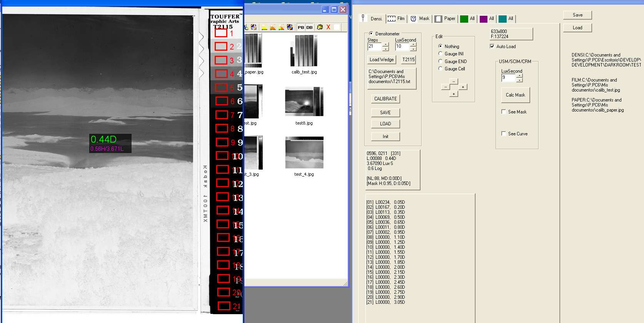644x323 pixels.
Task: Click the left '--' gauge nudge button
Action: [445, 87]
